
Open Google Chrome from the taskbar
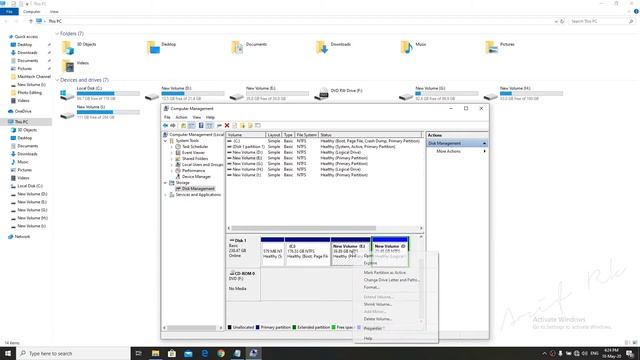(x=221, y=353)
